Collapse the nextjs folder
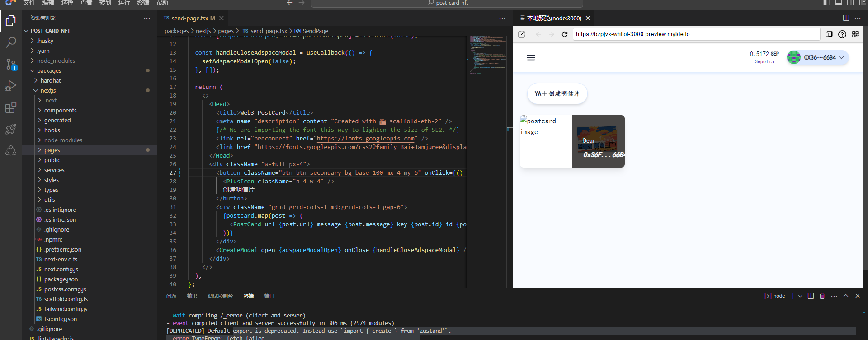This screenshot has height=340, width=868. tap(48, 91)
